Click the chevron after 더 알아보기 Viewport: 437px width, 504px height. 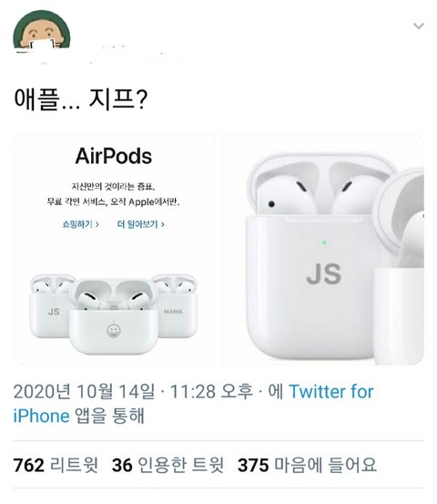[163, 224]
